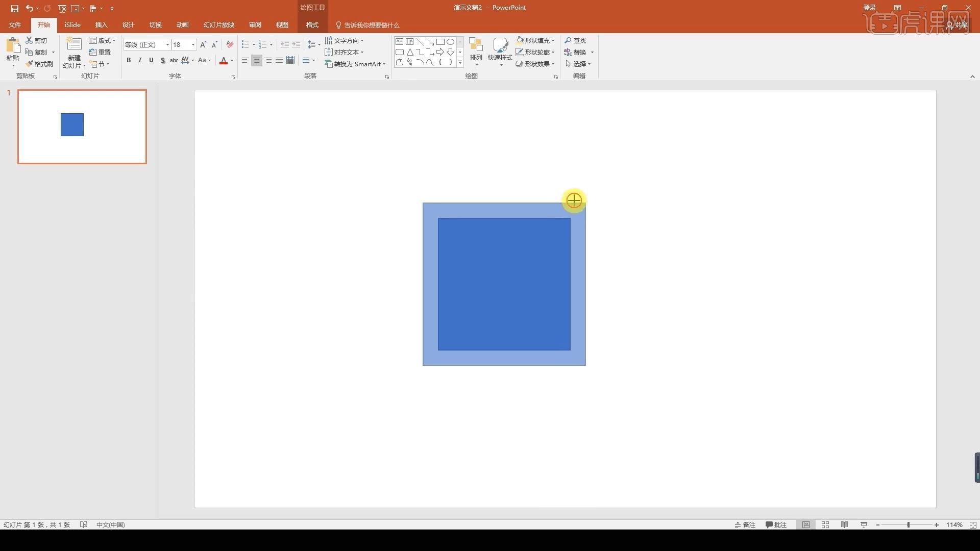
Task: Toggle Bold formatting
Action: tap(129, 60)
